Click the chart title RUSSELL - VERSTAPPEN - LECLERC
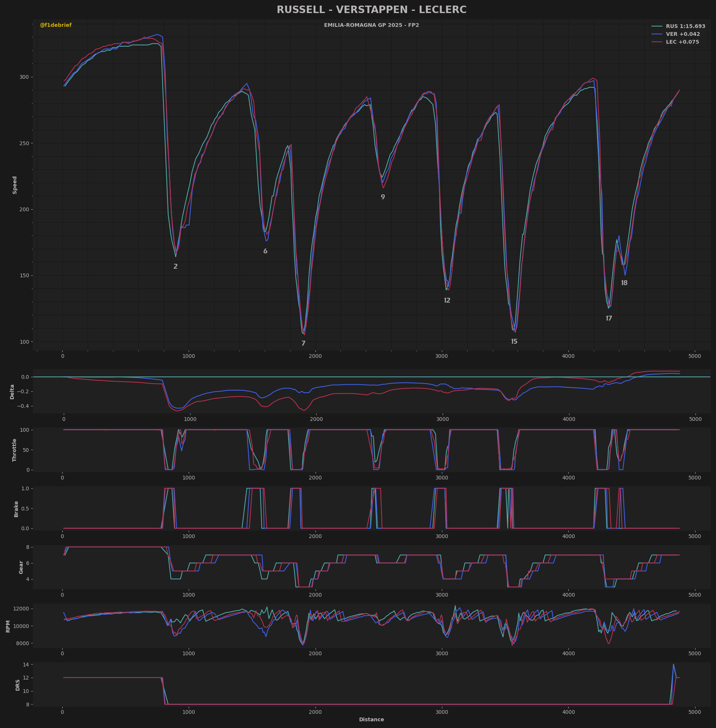Image resolution: width=716 pixels, height=728 pixels. 371,10
